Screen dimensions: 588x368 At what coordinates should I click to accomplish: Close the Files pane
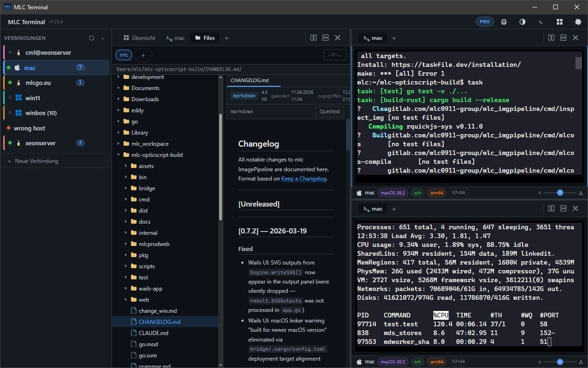pyautogui.click(x=338, y=38)
